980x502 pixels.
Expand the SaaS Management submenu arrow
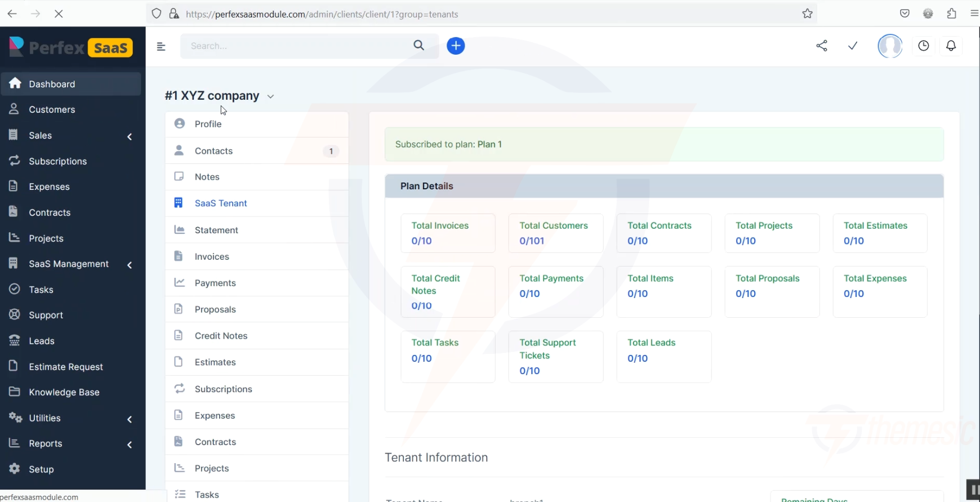pyautogui.click(x=130, y=265)
